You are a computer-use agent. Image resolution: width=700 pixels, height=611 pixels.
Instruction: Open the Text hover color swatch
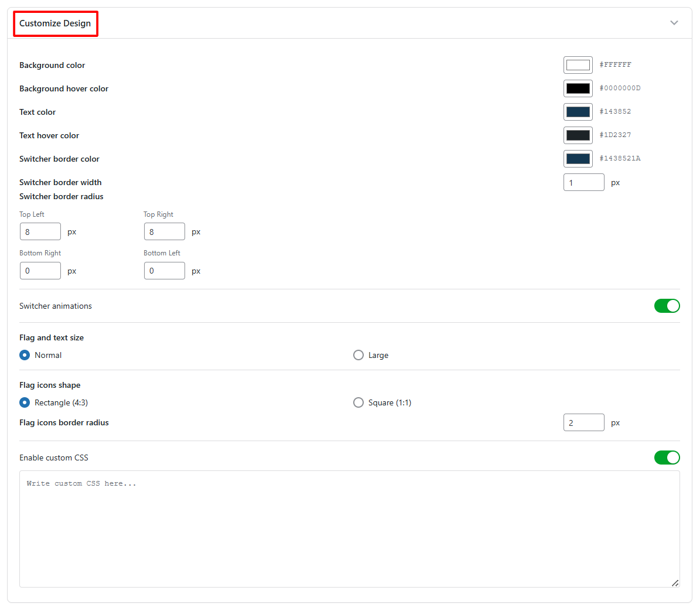pyautogui.click(x=578, y=135)
